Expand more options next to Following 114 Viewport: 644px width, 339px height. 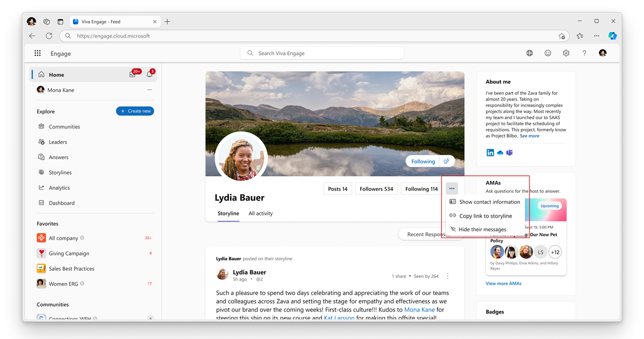tap(451, 188)
